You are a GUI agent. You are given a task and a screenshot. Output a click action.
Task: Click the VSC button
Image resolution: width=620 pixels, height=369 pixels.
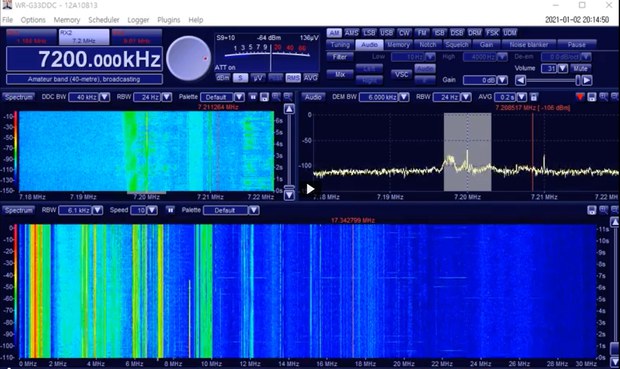(x=401, y=74)
